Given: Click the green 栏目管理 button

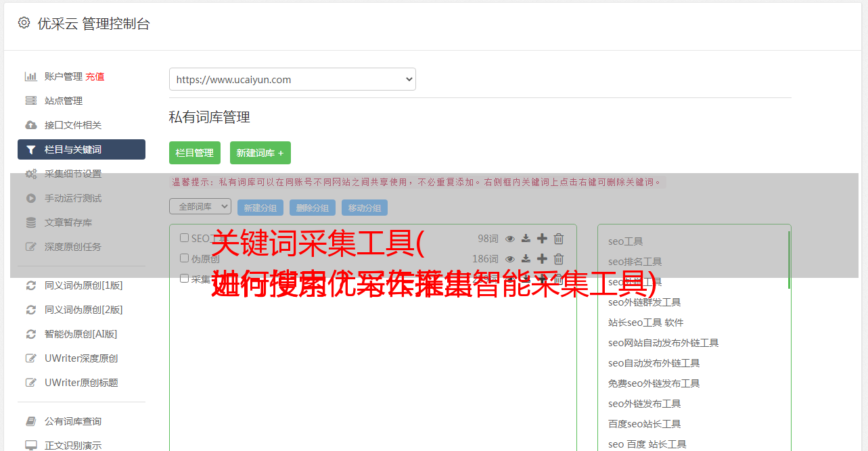Looking at the screenshot, I should click(195, 153).
